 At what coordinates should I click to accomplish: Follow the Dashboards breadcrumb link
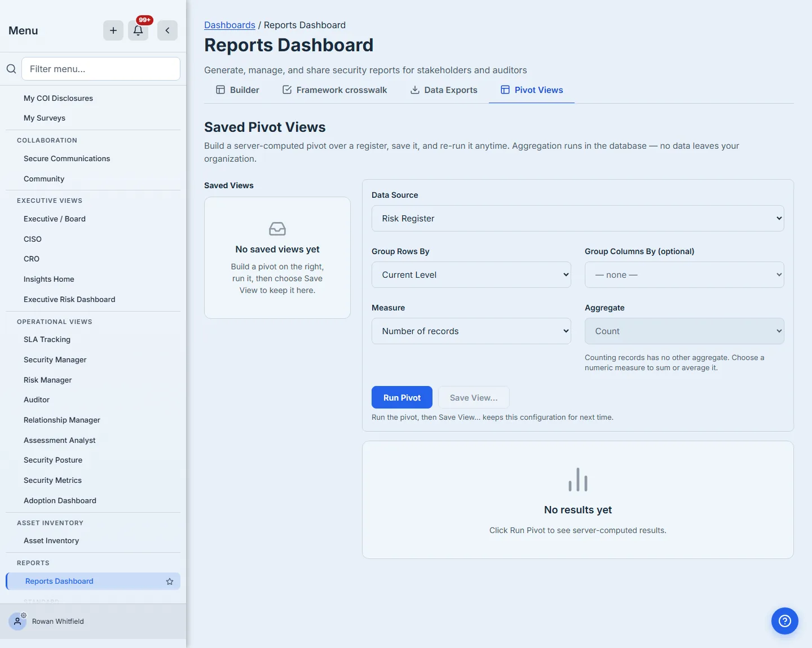(230, 25)
